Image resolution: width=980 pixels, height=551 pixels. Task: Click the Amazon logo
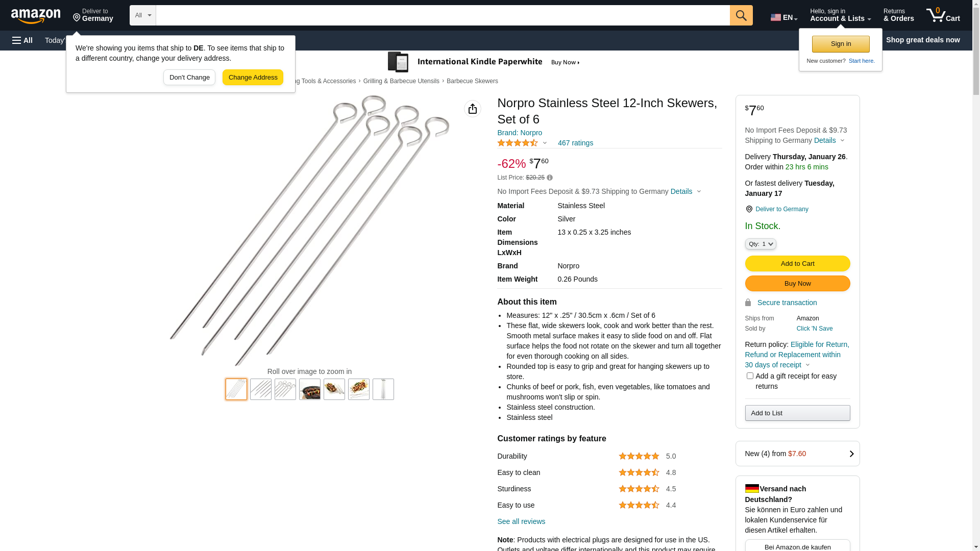pos(36,16)
